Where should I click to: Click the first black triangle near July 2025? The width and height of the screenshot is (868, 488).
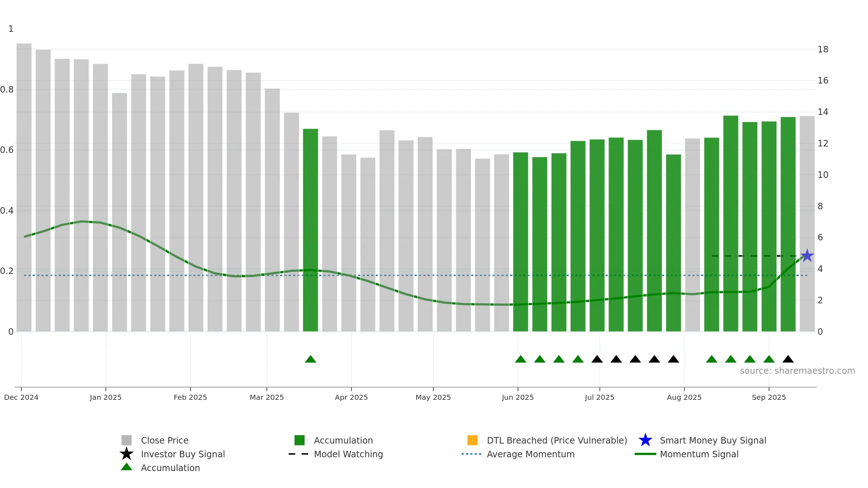click(597, 359)
